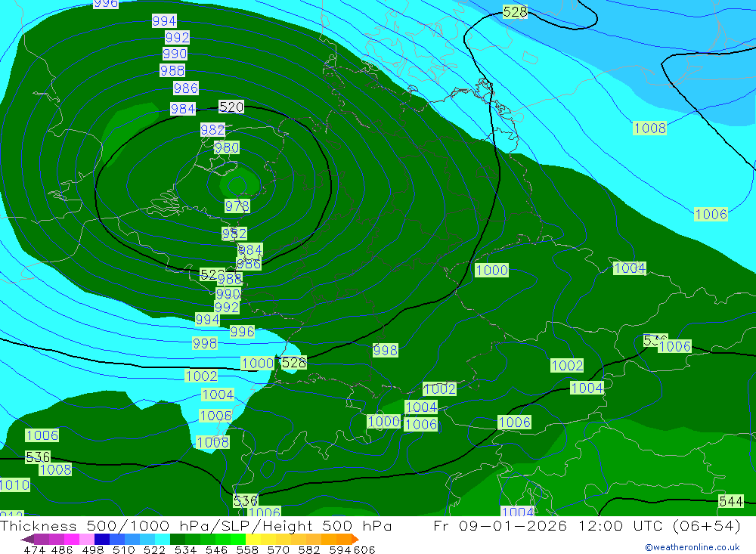Click the 498 value on the legend scale
The width and height of the screenshot is (756, 554).
click(92, 549)
